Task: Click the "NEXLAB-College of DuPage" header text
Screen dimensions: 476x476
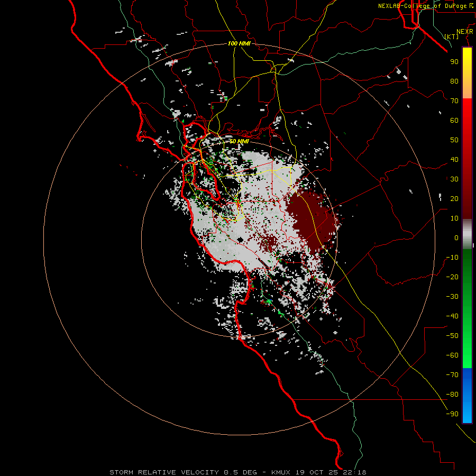Action: tap(422, 6)
